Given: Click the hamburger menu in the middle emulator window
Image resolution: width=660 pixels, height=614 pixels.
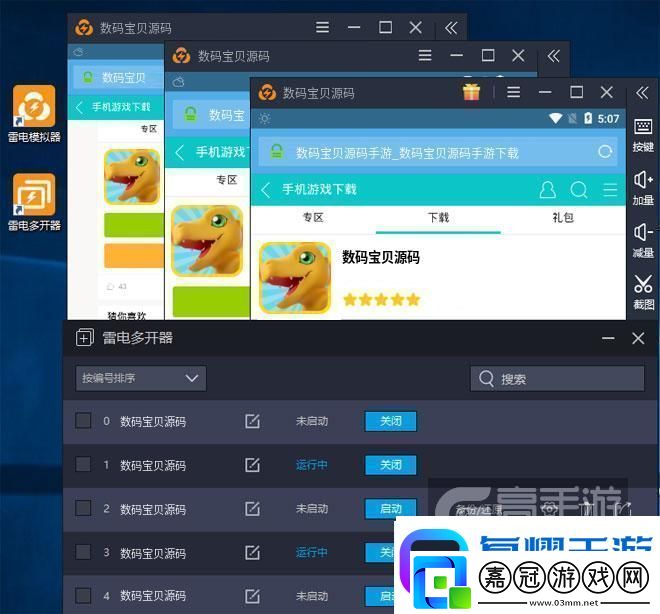Looking at the screenshot, I should 425,55.
